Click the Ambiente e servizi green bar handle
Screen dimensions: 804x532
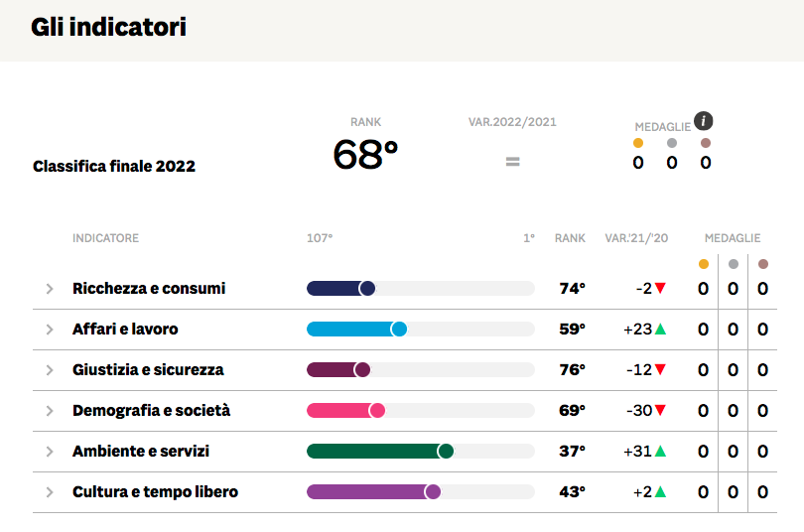[446, 451]
